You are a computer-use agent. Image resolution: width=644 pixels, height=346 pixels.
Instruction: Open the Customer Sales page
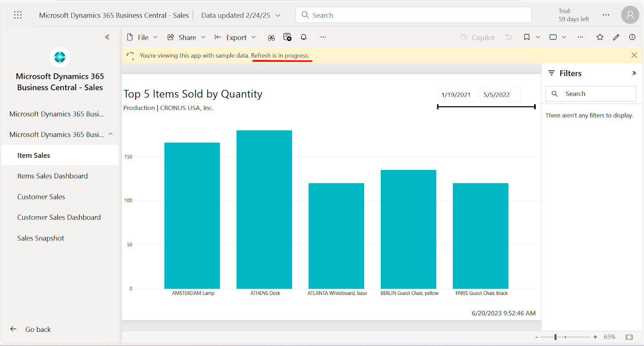click(41, 197)
